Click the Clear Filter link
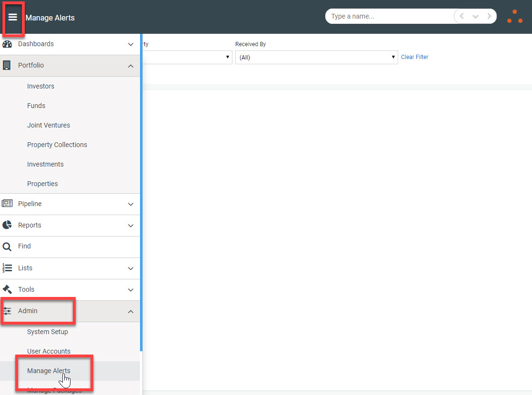This screenshot has width=532, height=395. (414, 57)
